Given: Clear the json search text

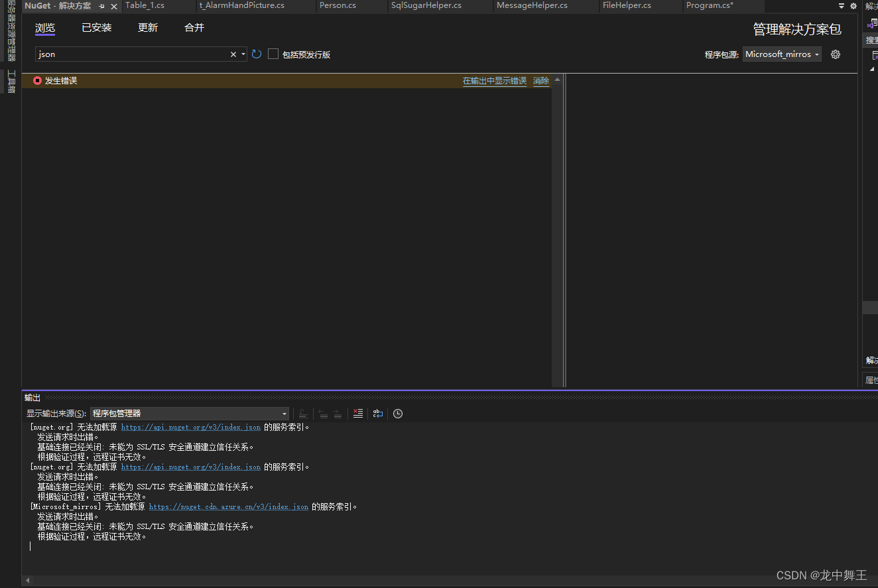Looking at the screenshot, I should [x=233, y=54].
